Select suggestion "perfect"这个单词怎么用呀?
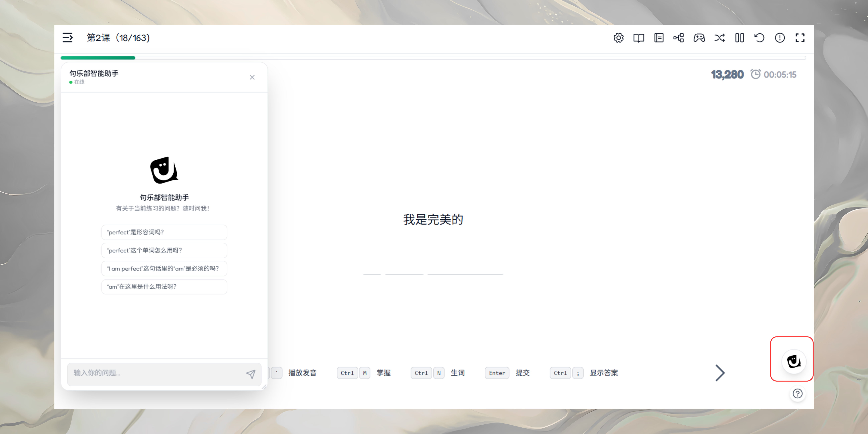The image size is (868, 434). click(164, 250)
